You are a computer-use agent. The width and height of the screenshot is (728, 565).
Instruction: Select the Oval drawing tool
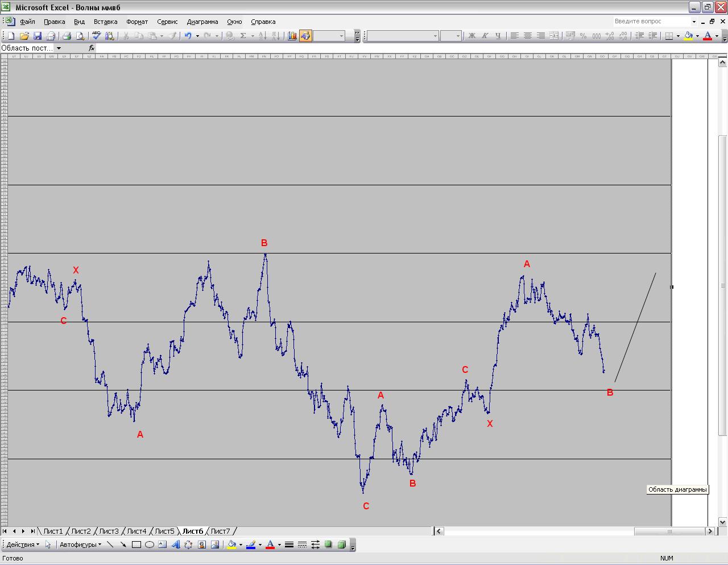(x=150, y=545)
